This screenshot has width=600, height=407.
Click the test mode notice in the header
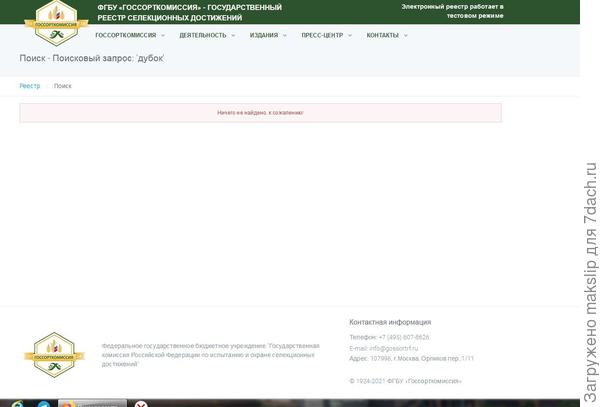click(x=452, y=11)
